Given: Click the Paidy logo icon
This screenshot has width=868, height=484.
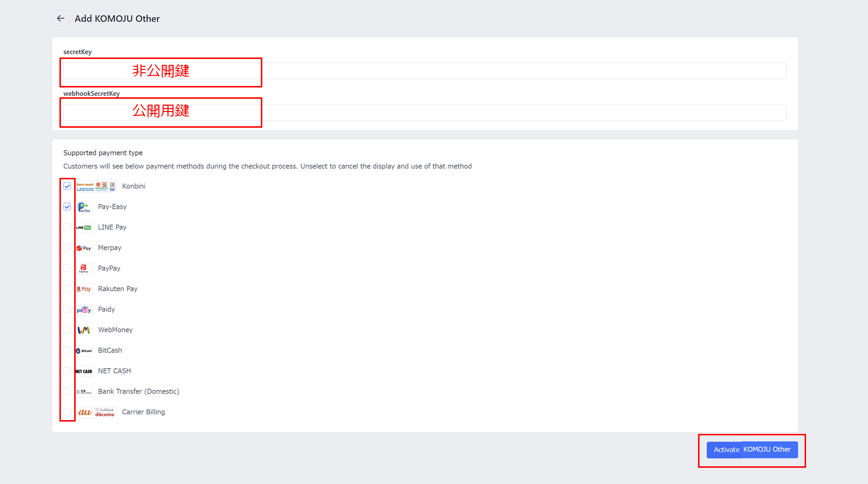Looking at the screenshot, I should click(84, 310).
